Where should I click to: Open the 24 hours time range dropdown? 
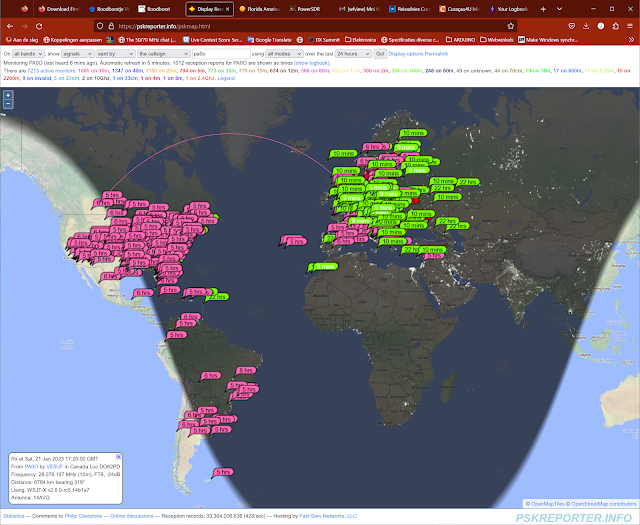(x=353, y=54)
